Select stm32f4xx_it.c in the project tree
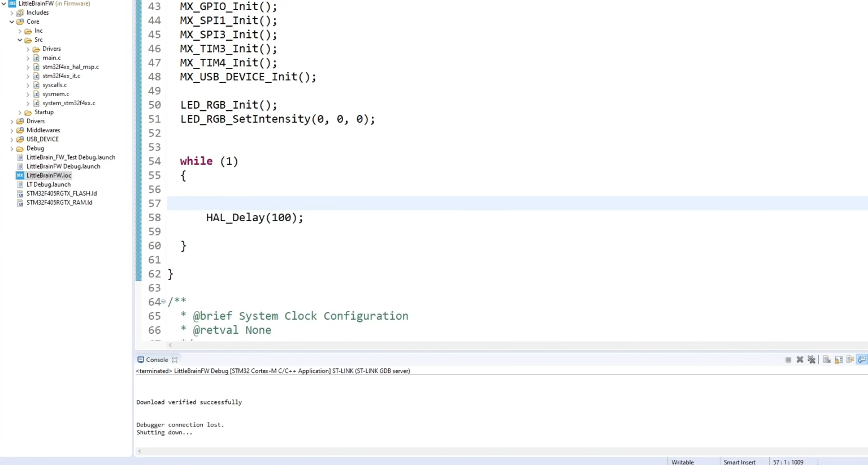This screenshot has height=465, width=868. coord(61,76)
